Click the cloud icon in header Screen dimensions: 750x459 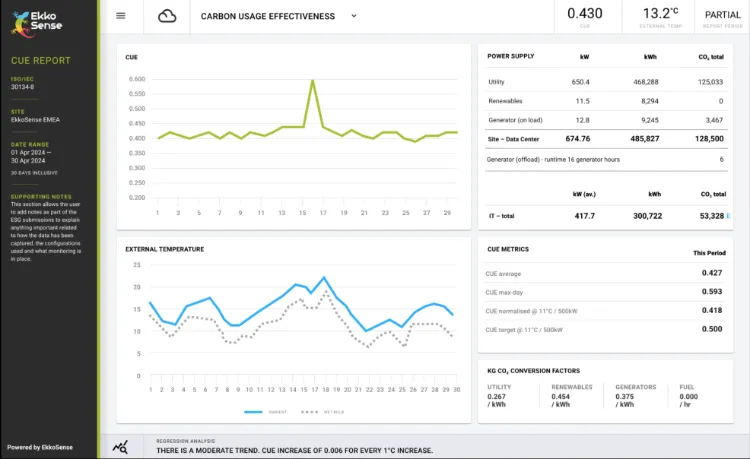167,16
